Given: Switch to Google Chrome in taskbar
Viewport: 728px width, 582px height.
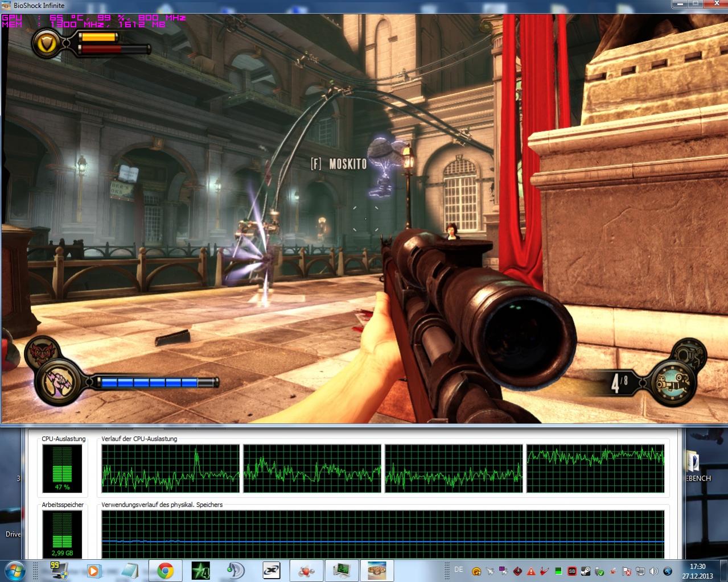Looking at the screenshot, I should (165, 570).
